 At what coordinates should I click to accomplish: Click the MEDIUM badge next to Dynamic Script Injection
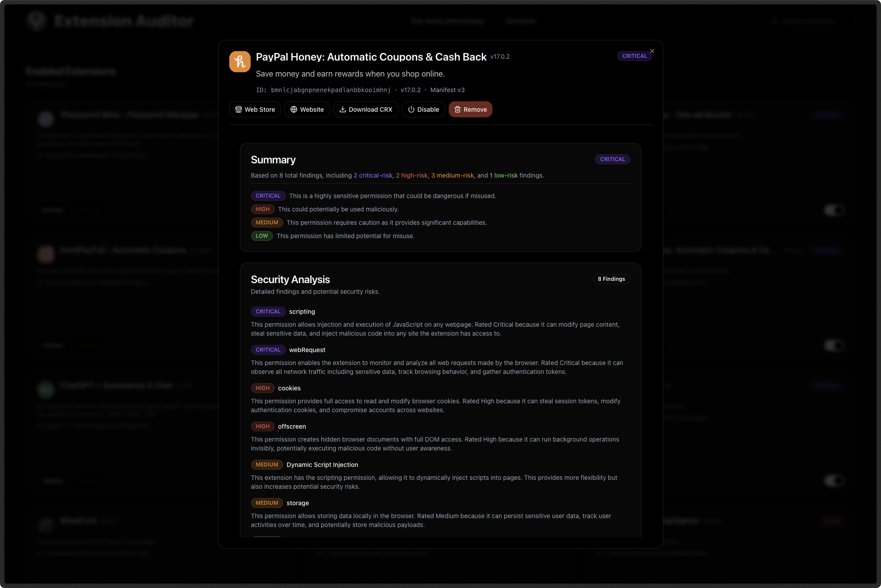267,465
